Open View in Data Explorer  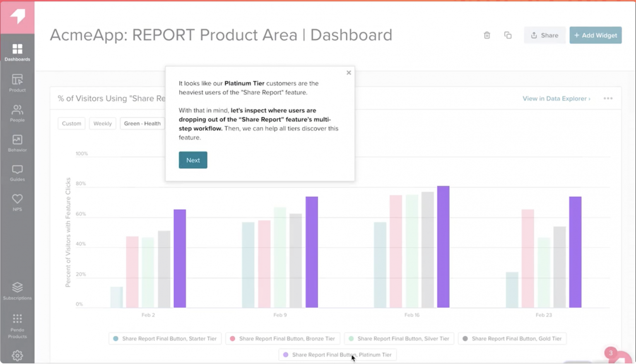[x=556, y=98]
